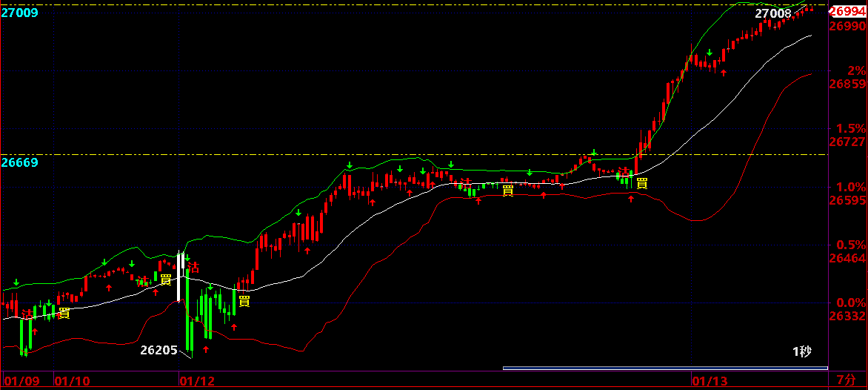Click the 26464 price axis value
The height and width of the screenshot is (390, 868).
847,257
